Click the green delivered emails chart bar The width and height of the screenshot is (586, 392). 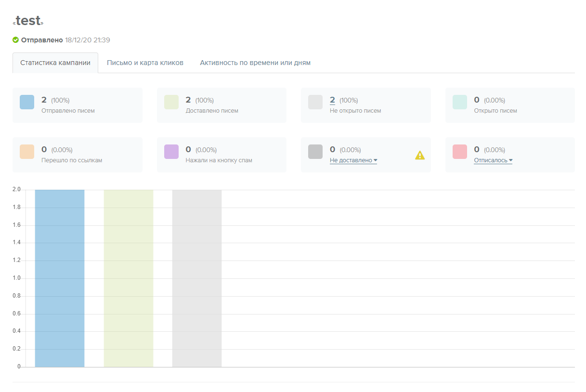(x=129, y=278)
